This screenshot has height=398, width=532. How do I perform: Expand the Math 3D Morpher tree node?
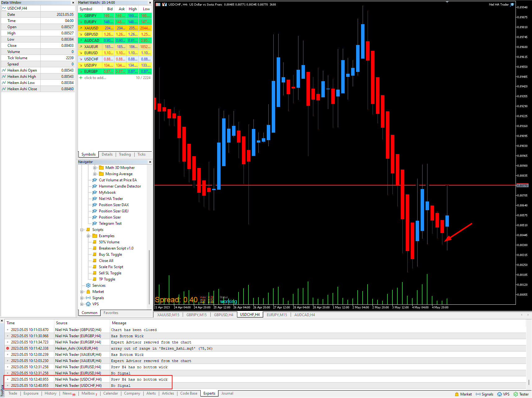[x=95, y=168]
